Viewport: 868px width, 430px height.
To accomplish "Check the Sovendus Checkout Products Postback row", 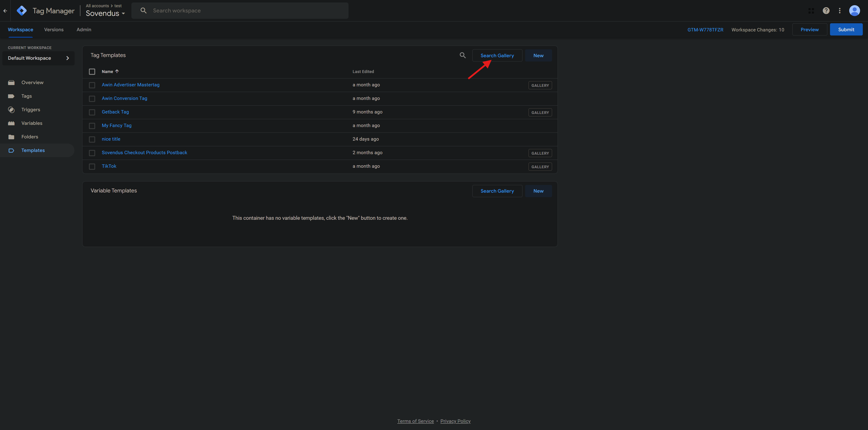I will point(92,153).
